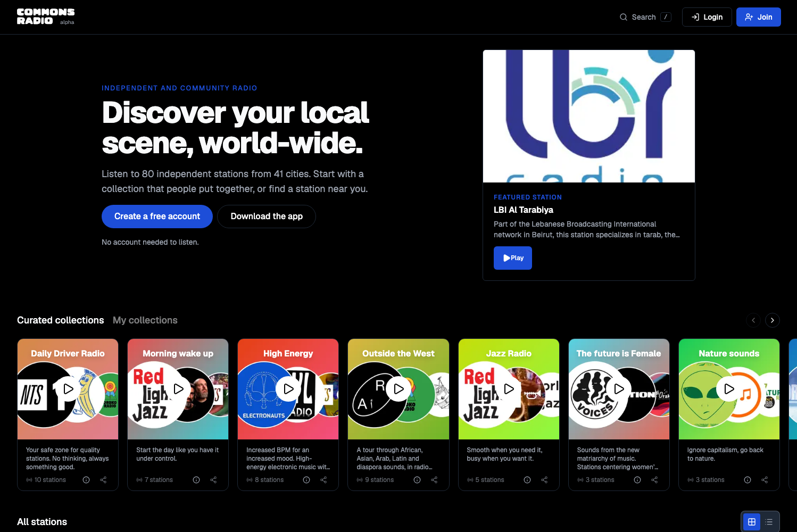Show info for Morning wake up
The image size is (797, 532).
point(196,480)
